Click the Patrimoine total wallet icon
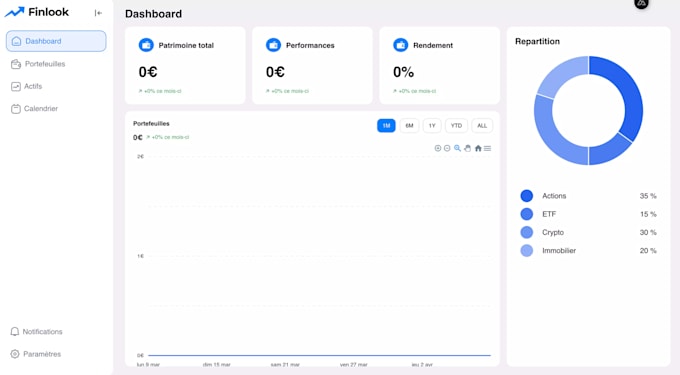The image size is (680, 375). 146,45
